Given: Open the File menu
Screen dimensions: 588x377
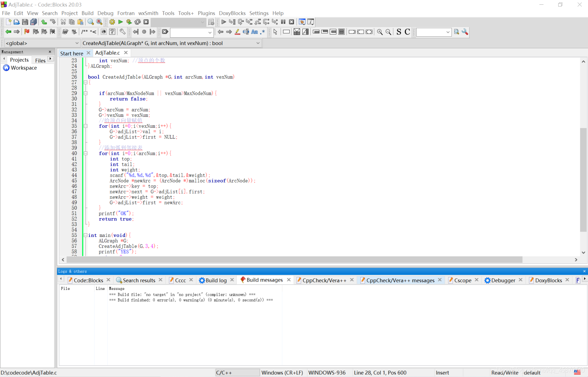Looking at the screenshot, I should [x=6, y=13].
